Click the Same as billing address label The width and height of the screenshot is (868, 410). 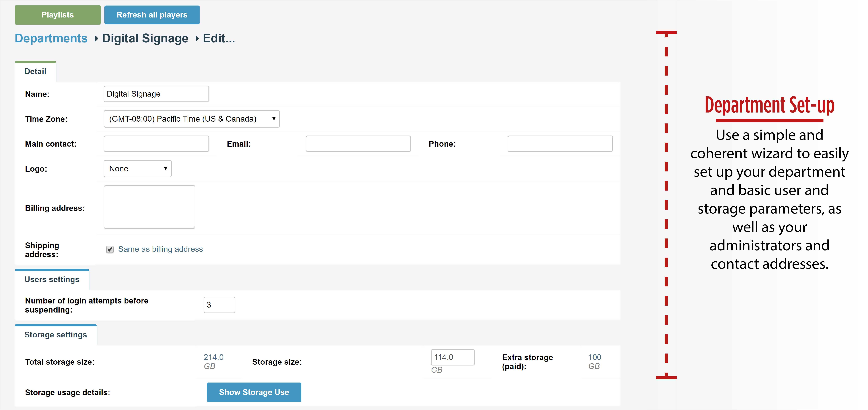(x=160, y=249)
